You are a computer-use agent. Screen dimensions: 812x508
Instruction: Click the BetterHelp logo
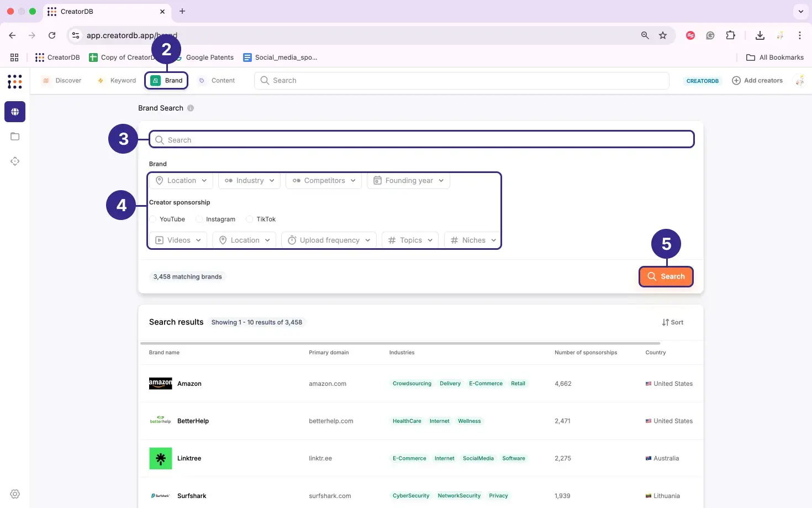161,421
